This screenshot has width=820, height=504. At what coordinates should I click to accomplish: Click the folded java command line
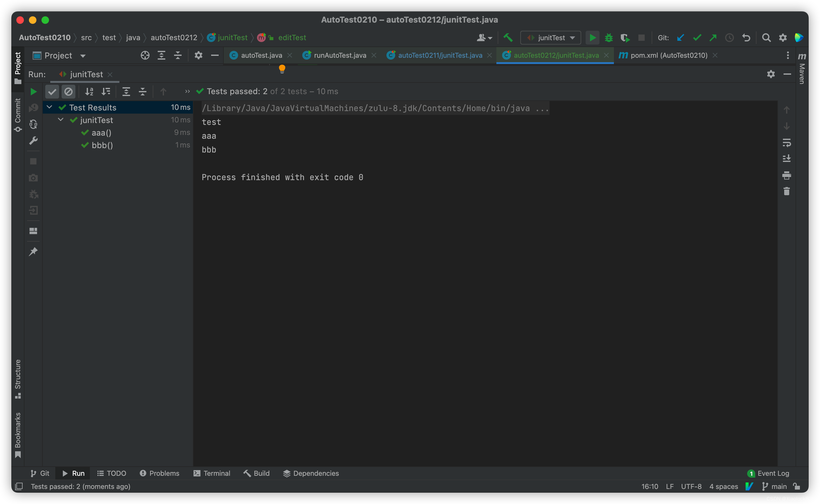[x=375, y=108]
